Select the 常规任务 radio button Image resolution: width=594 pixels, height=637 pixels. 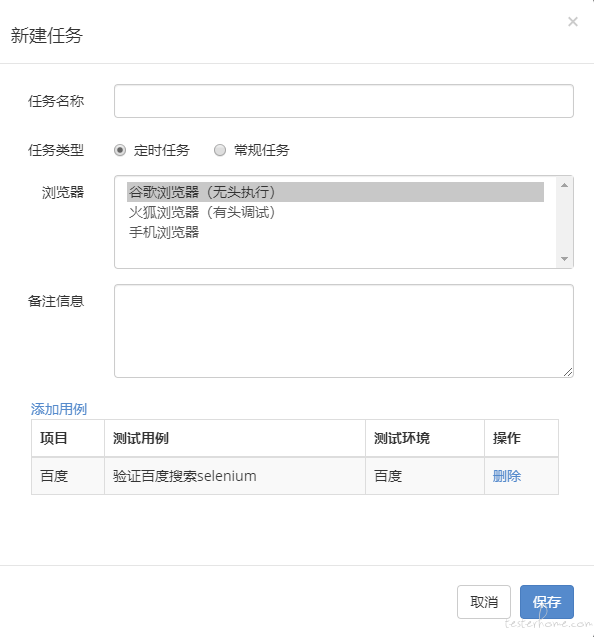(220, 150)
